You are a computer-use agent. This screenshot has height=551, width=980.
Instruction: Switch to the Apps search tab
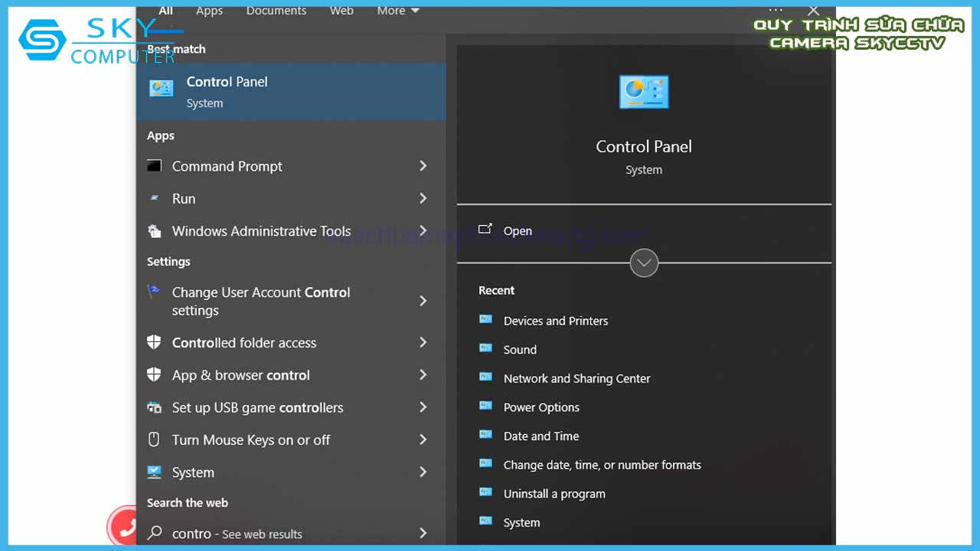[x=209, y=11]
